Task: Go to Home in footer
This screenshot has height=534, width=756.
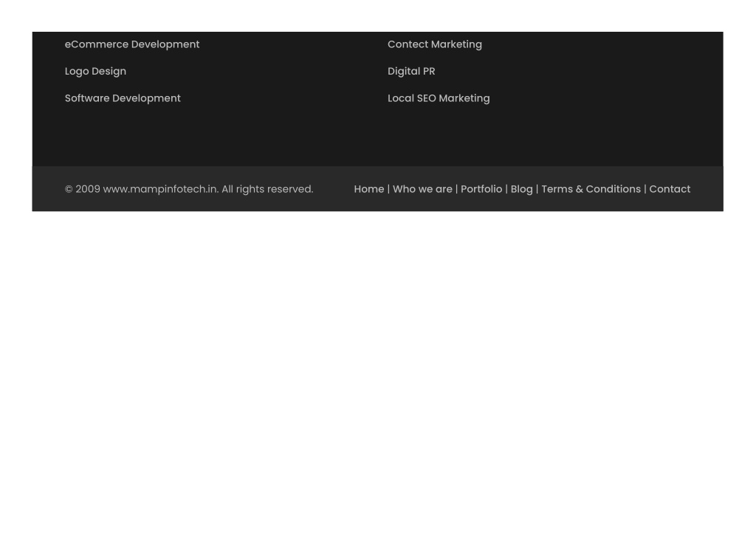Action: point(369,189)
